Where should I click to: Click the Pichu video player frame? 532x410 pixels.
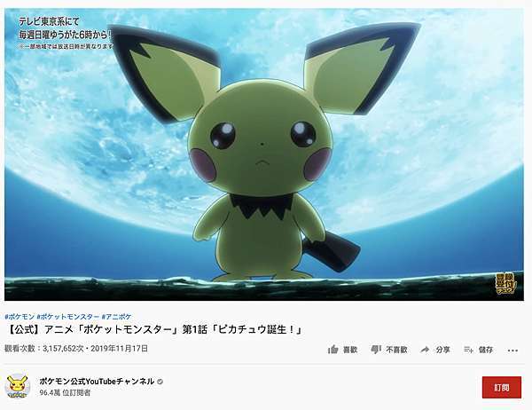(264, 154)
